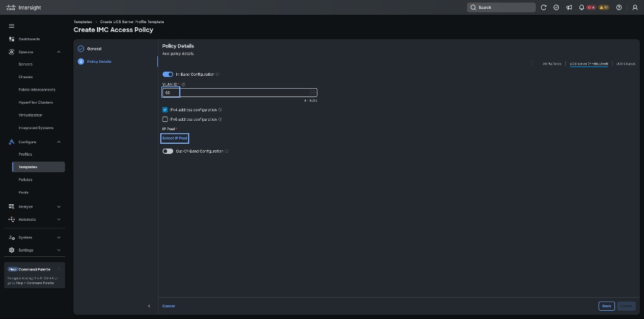The height and width of the screenshot is (319, 644).
Task: Toggle Out-Of-Band Configuration switch
Action: click(167, 152)
